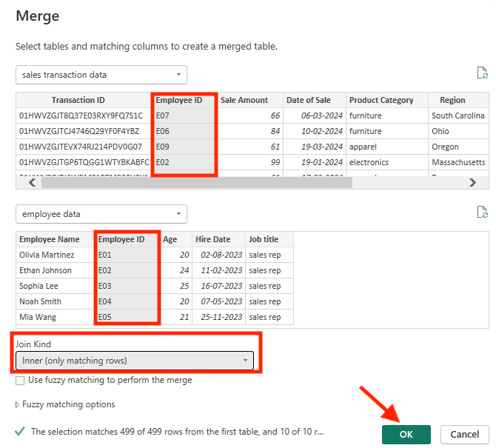The width and height of the screenshot is (496, 448).
Task: Click the electronics category cell
Action: click(387, 162)
